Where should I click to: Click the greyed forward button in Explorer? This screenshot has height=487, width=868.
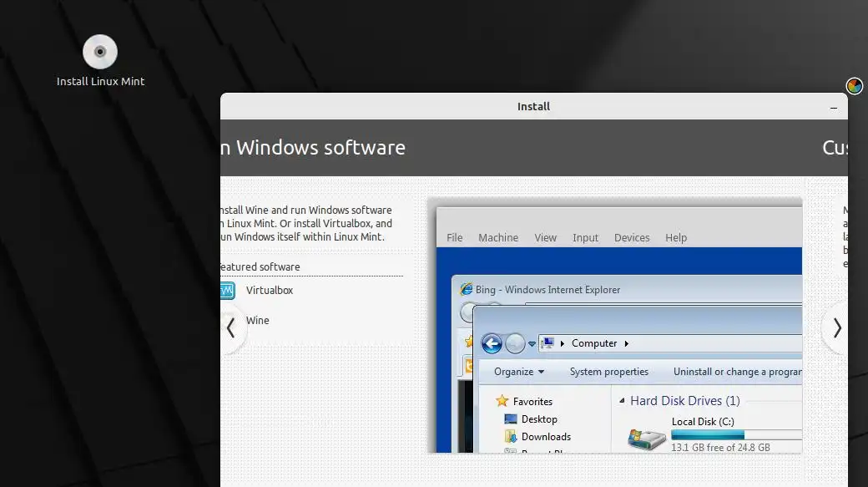(515, 343)
